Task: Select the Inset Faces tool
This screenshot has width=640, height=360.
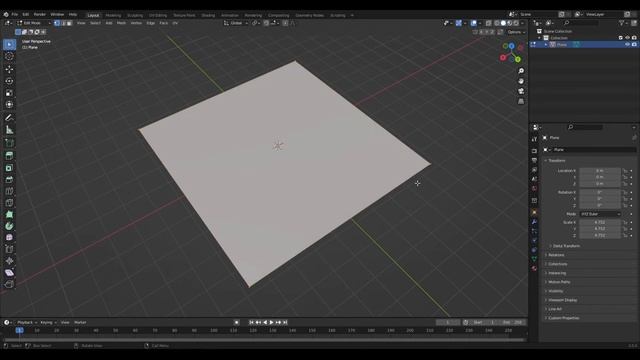Action: pyautogui.click(x=9, y=168)
